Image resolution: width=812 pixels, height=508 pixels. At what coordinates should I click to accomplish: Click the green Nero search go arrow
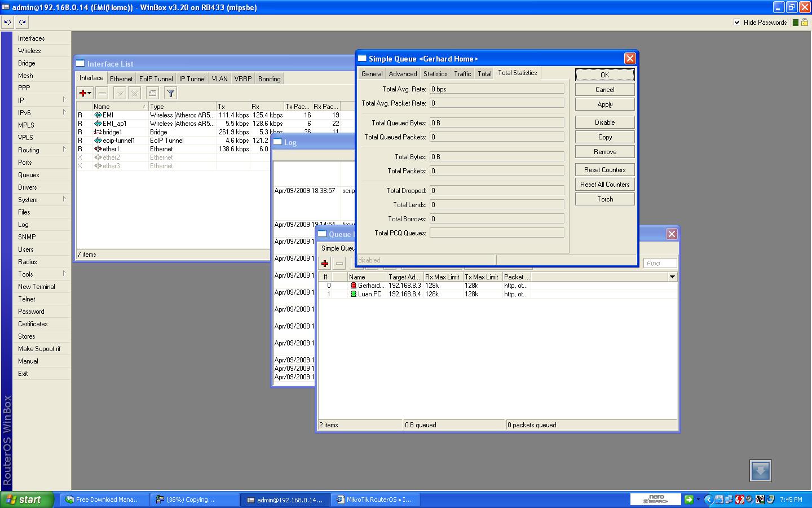coord(689,500)
